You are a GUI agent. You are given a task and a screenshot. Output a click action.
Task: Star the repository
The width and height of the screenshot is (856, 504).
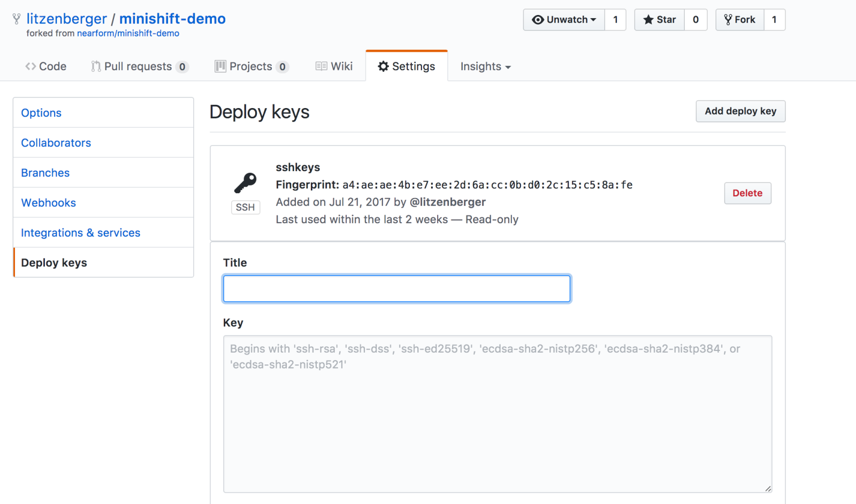pos(659,20)
